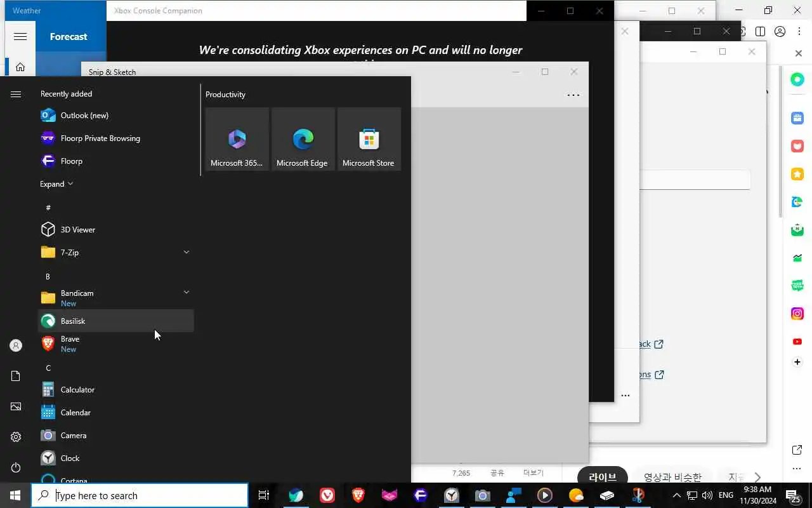Jump to apps via the C letter header
812x508 pixels.
[x=48, y=368]
